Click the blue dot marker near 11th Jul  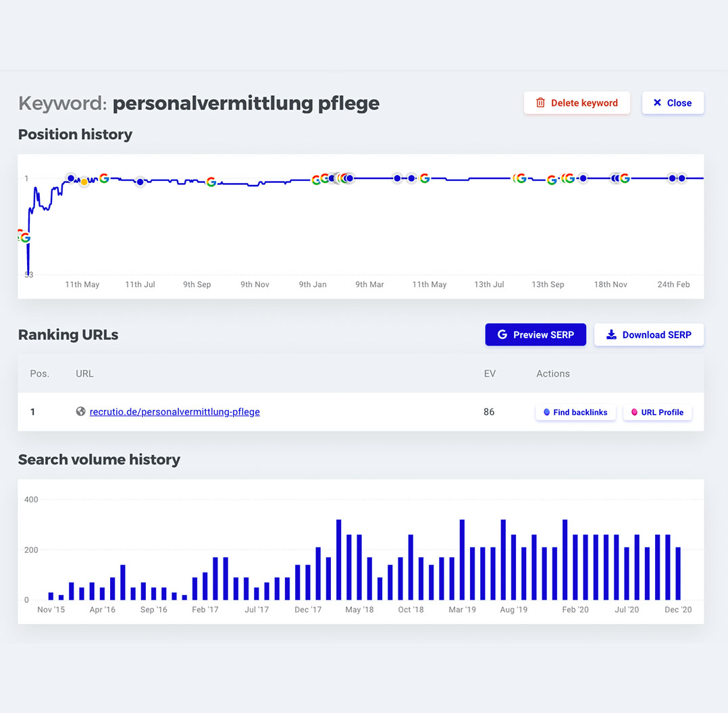pos(140,182)
